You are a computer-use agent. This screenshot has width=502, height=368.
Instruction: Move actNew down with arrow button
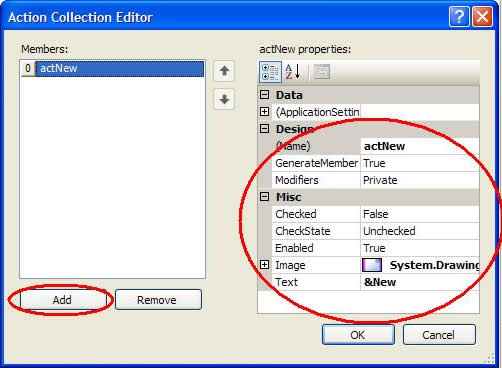[x=224, y=99]
